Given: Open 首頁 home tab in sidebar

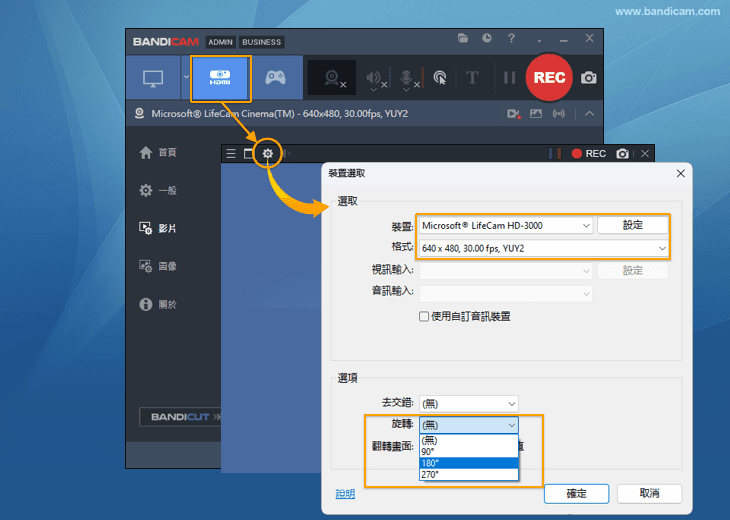Looking at the screenshot, I should tap(158, 153).
